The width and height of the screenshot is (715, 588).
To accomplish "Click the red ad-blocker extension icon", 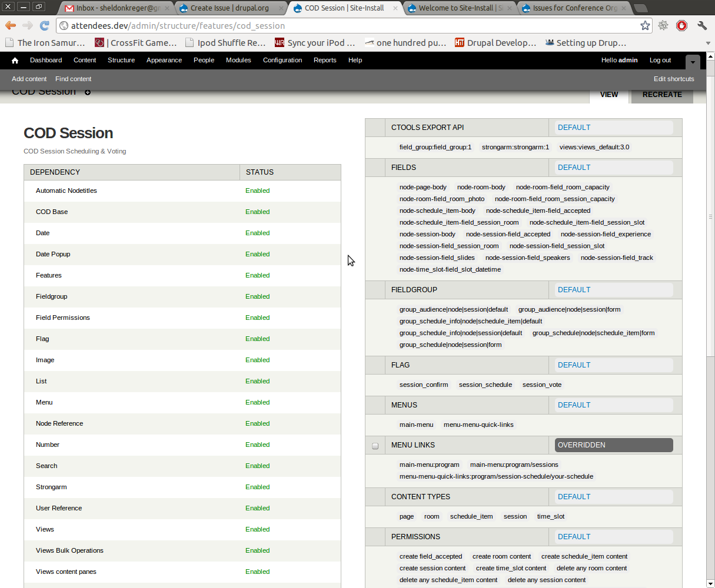I will 681,25.
